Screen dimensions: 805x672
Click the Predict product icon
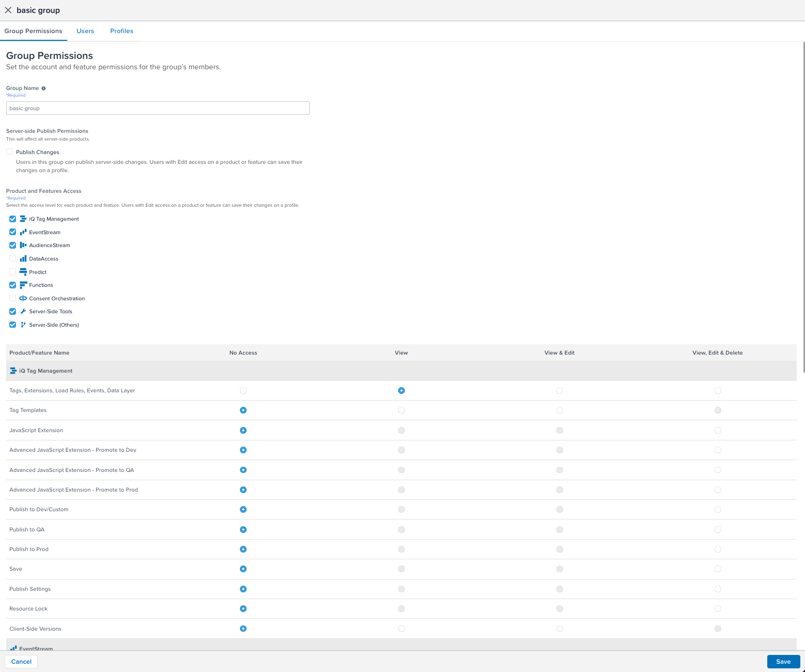(23, 272)
